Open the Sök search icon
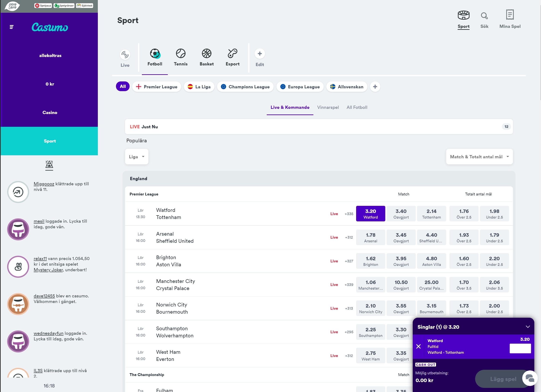Viewport: 541px width, 392px height. 484,16
